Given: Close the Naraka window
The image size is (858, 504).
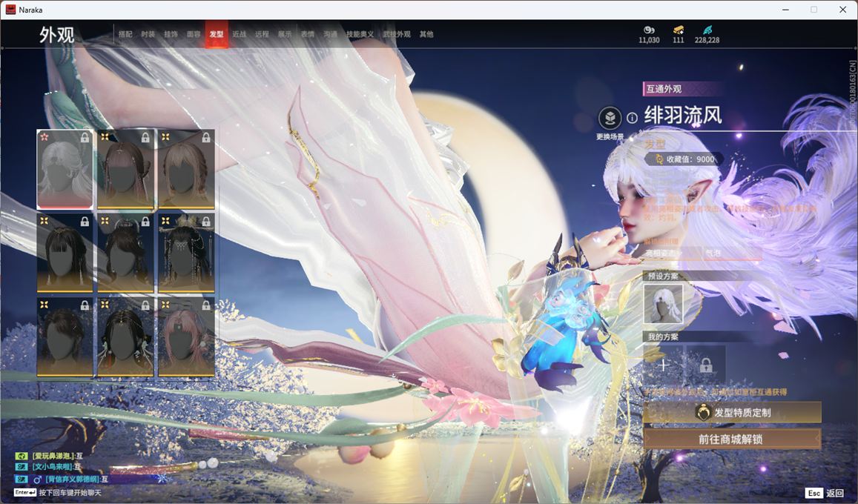Looking at the screenshot, I should pos(842,10).
